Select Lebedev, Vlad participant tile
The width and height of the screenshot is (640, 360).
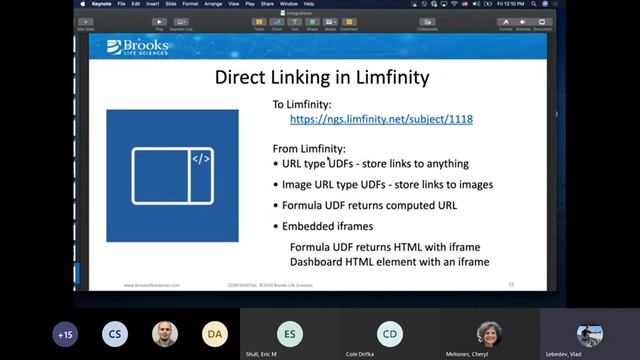pyautogui.click(x=590, y=334)
